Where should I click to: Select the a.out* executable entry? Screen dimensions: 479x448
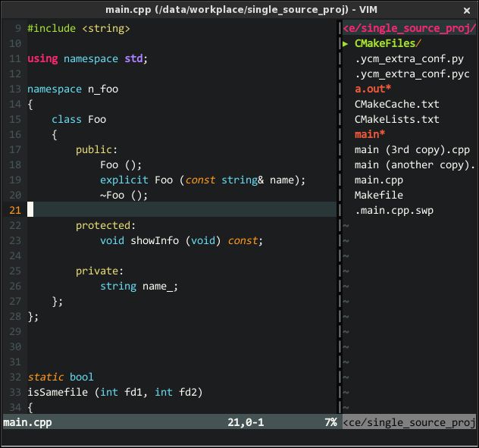373,89
